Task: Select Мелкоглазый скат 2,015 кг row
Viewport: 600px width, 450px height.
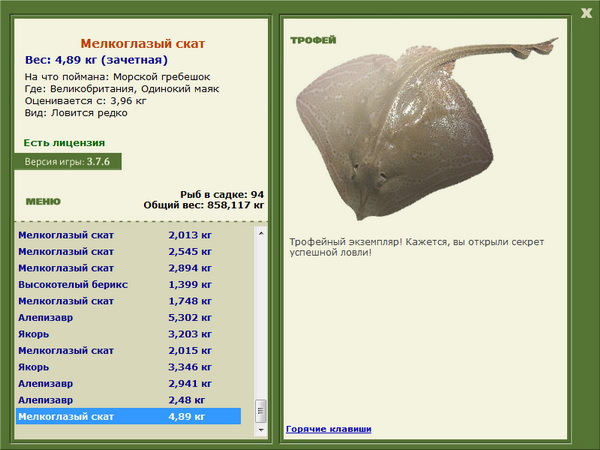Action: pos(129,350)
